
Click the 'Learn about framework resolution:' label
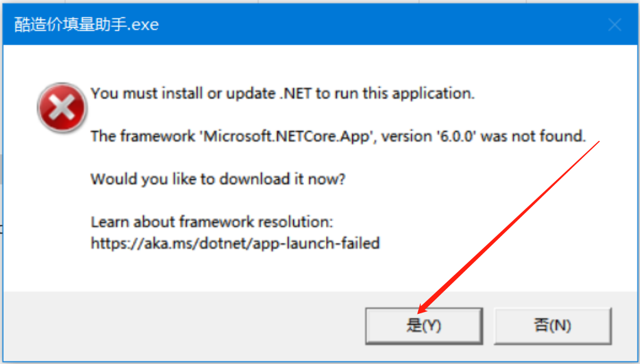pos(212,222)
